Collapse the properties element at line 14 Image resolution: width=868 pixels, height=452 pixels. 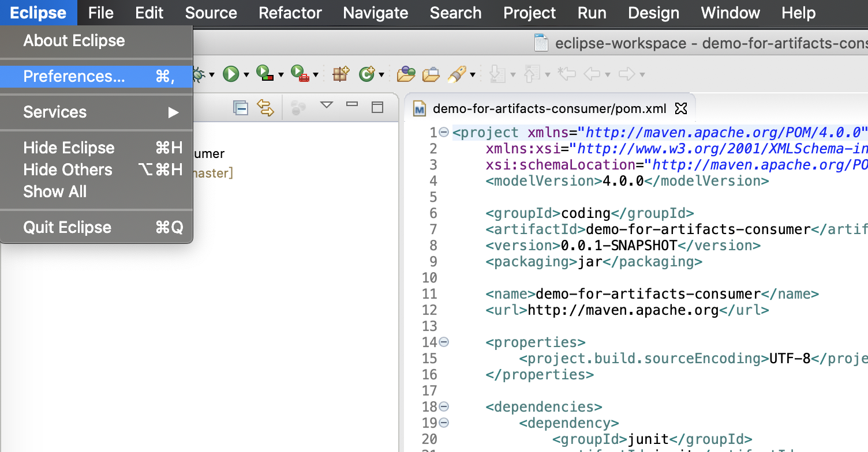444,342
